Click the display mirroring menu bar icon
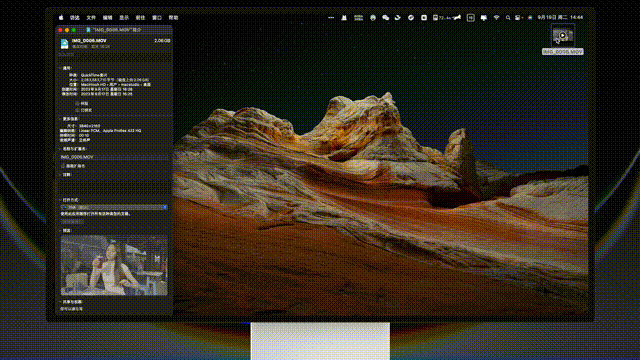This screenshot has height=360, width=640. coord(484,18)
